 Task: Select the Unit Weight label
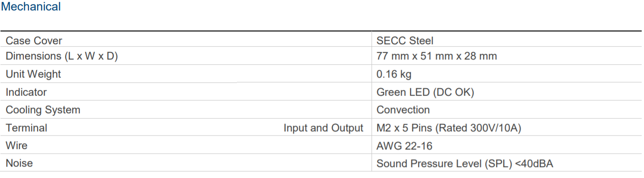tap(33, 74)
